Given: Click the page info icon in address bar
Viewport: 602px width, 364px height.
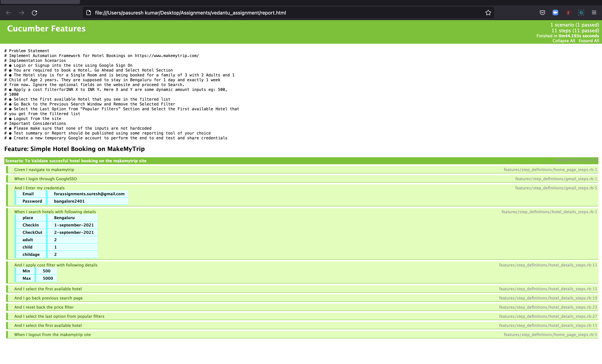Looking at the screenshot, I should (88, 13).
